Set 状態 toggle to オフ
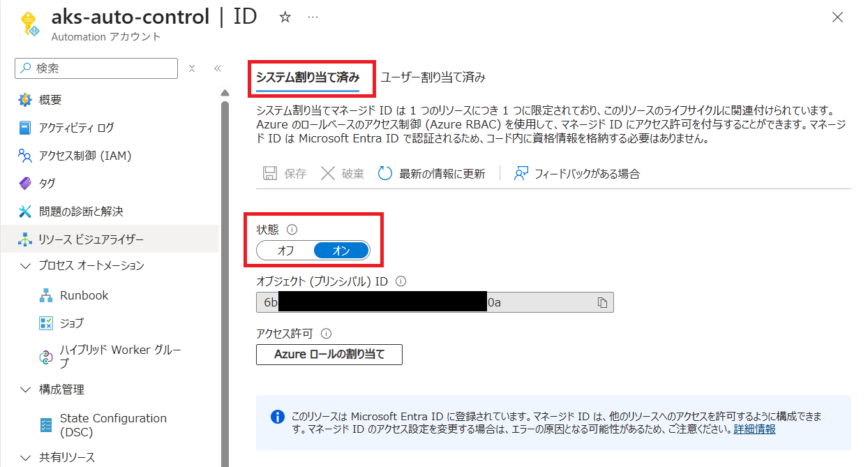 tap(285, 251)
